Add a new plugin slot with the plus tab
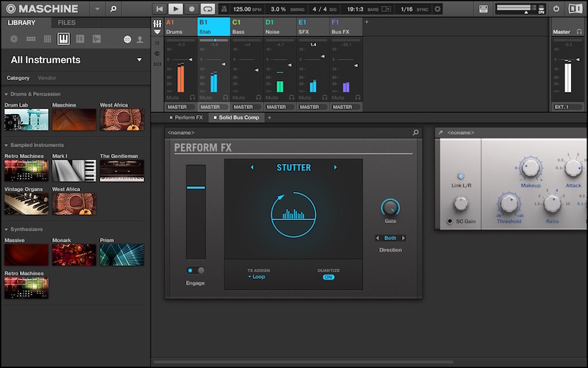 (269, 118)
